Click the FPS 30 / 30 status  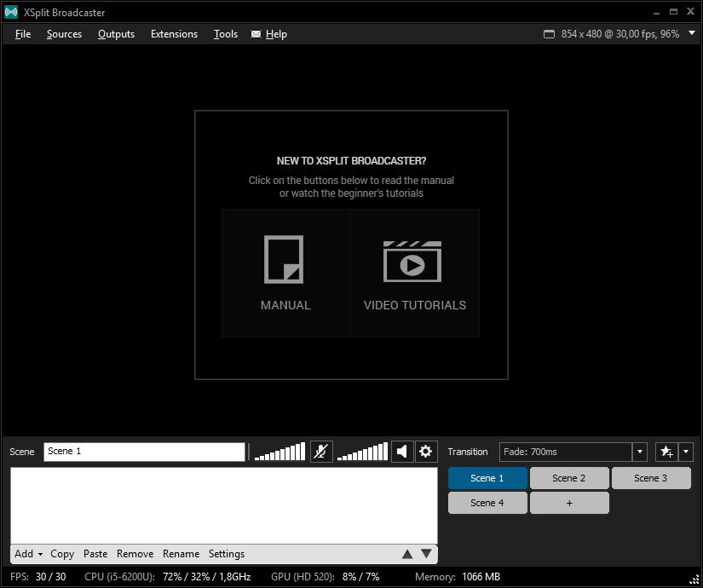tap(38, 577)
